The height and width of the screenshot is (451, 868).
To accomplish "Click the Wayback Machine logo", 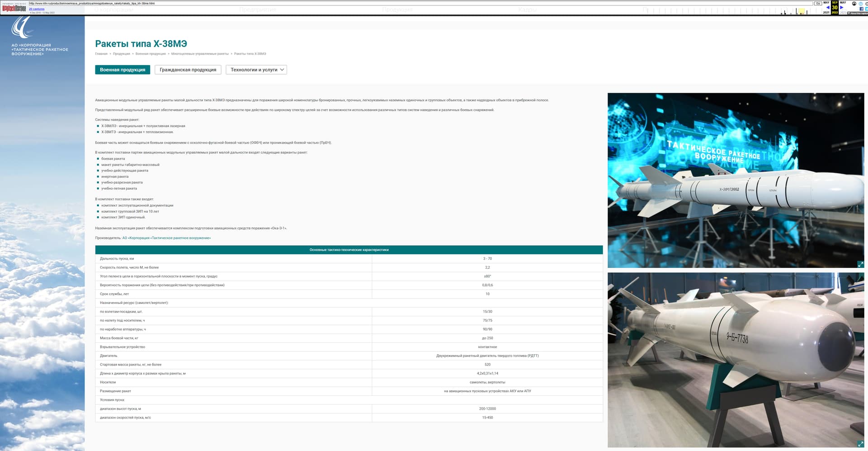I will [x=14, y=8].
